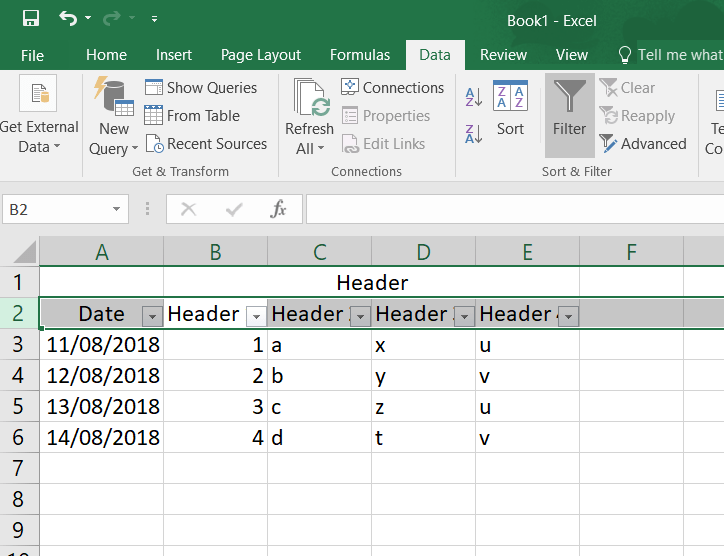724x556 pixels.
Task: Select column A header
Action: 102,252
